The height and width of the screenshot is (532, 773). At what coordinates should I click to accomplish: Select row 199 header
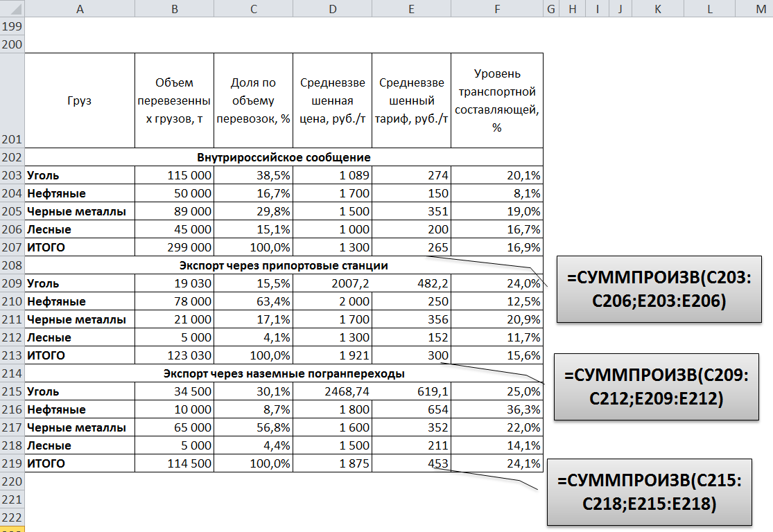(x=12, y=26)
